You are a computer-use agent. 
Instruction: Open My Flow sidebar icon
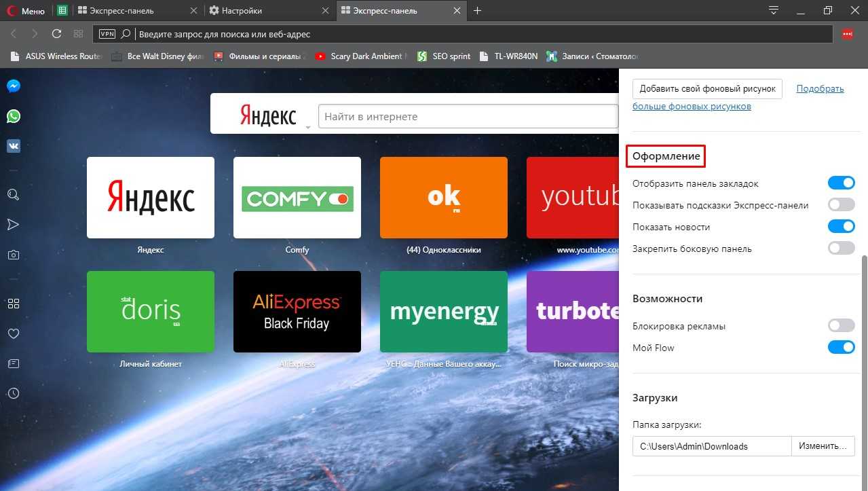pos(13,225)
